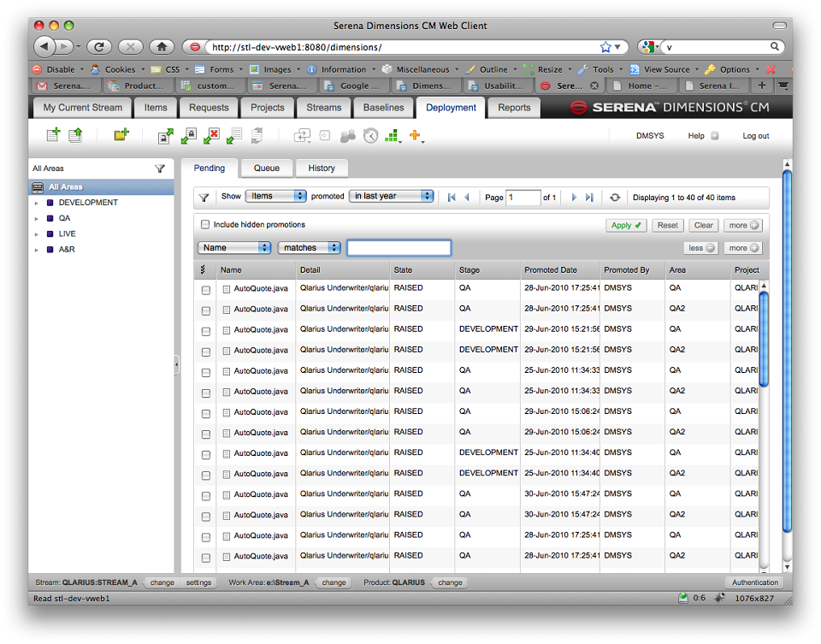Click the Apply filter button
The image size is (821, 644).
tap(626, 225)
